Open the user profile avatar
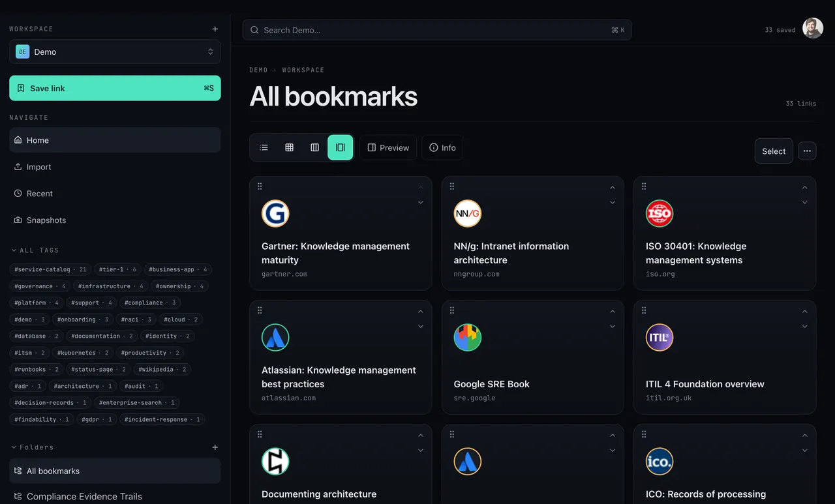This screenshot has height=504, width=835. point(813,28)
